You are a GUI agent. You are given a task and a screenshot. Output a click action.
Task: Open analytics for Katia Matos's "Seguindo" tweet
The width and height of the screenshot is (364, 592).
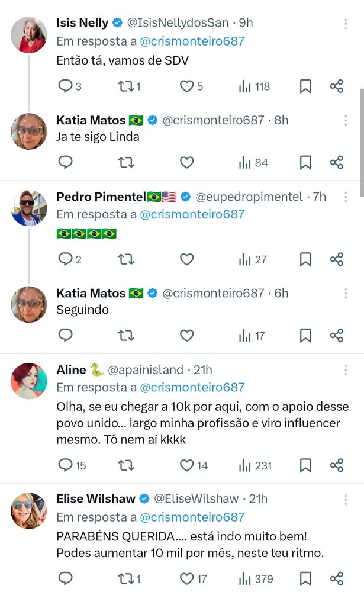click(246, 335)
